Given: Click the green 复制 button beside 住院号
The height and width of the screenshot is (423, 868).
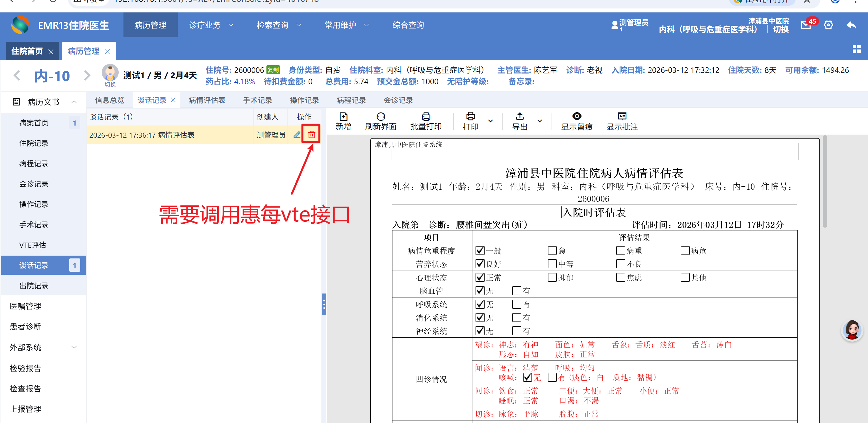Looking at the screenshot, I should [273, 70].
